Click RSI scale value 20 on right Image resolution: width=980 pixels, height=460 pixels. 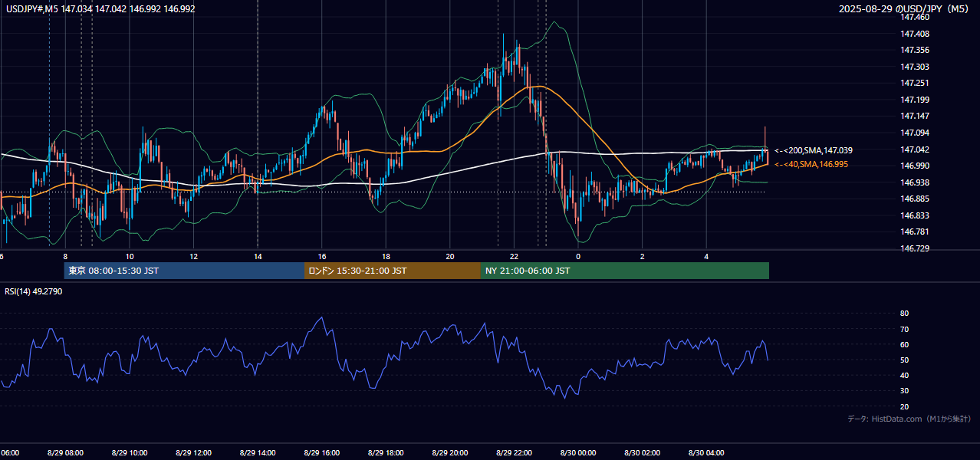pyautogui.click(x=905, y=406)
